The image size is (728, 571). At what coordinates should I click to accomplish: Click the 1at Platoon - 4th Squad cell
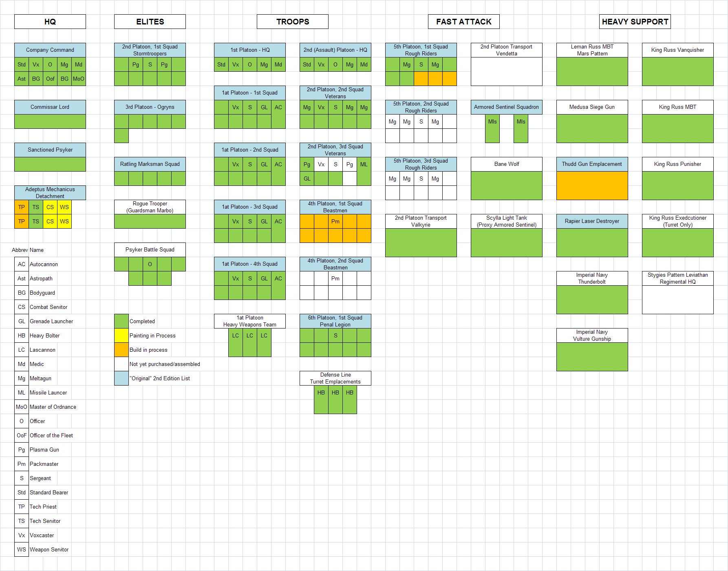[250, 264]
